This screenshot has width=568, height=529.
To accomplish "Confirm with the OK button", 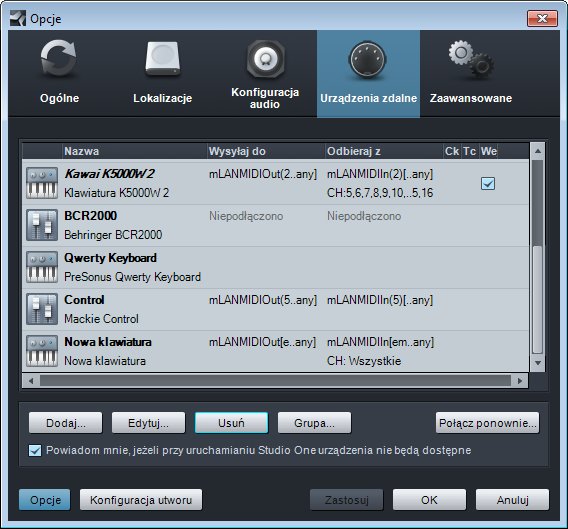I will pos(429,500).
